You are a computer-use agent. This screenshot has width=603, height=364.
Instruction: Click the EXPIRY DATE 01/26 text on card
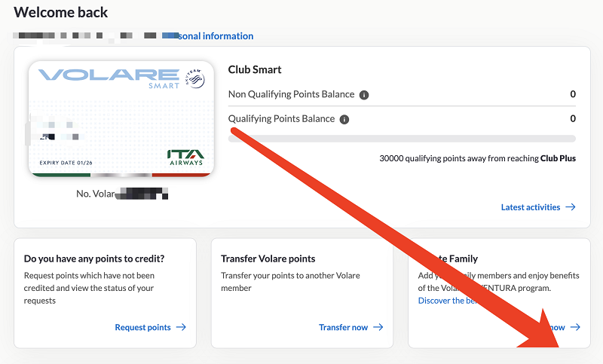[x=66, y=163]
